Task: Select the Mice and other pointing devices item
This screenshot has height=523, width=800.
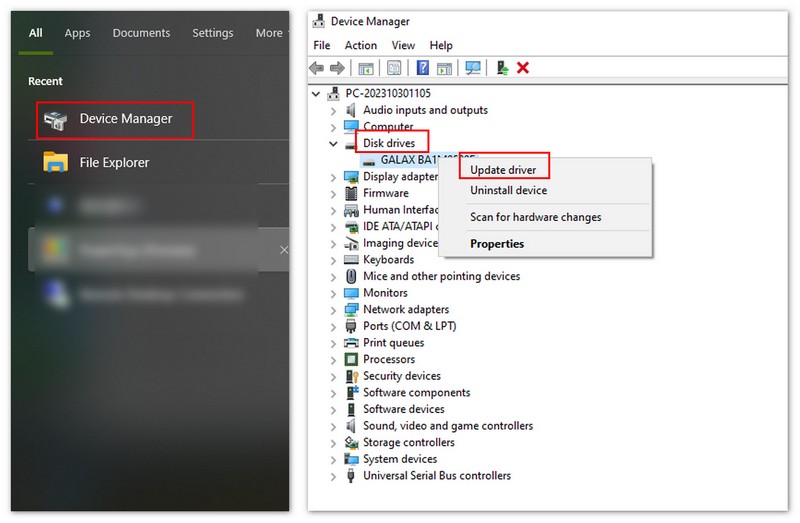Action: (441, 276)
